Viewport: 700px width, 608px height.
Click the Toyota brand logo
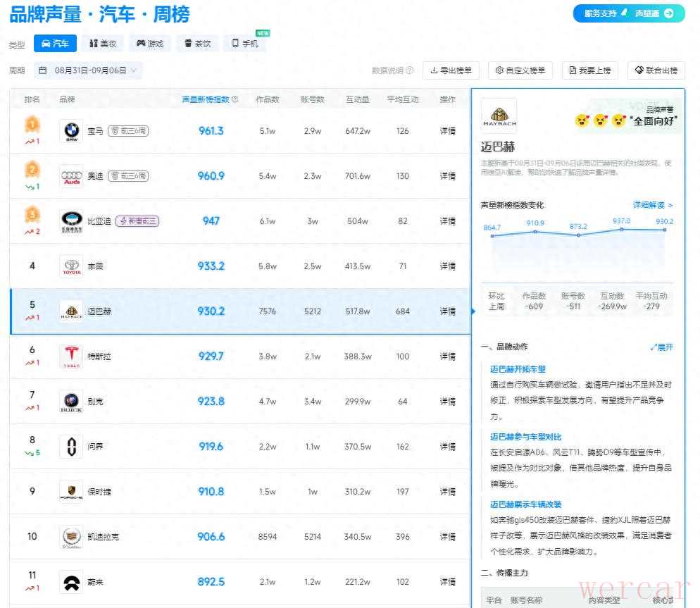[70, 266]
